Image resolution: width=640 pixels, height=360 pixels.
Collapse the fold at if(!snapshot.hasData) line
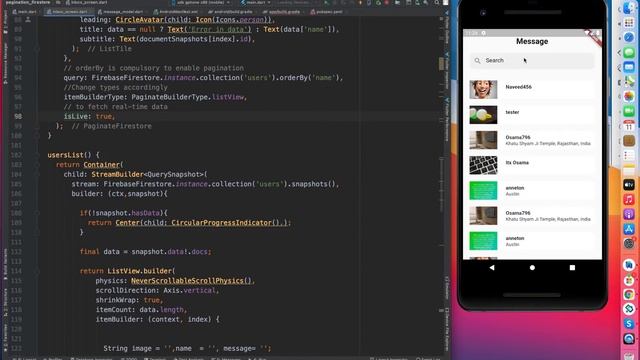click(x=37, y=213)
